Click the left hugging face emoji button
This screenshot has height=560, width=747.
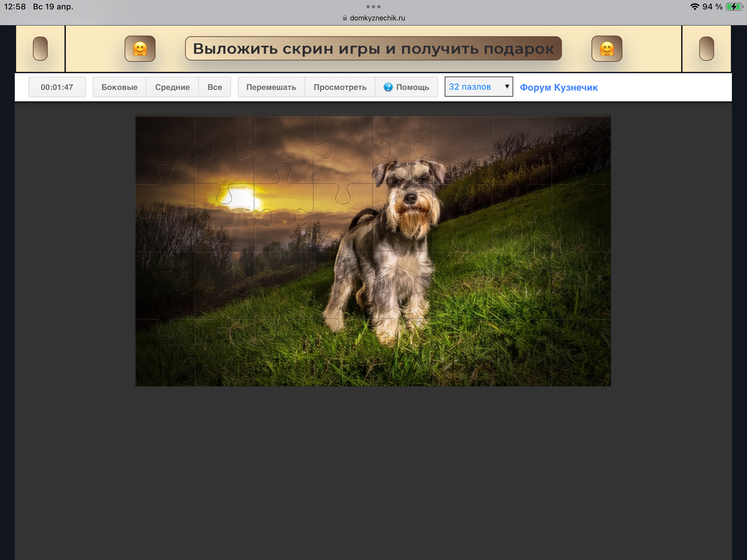pos(140,49)
